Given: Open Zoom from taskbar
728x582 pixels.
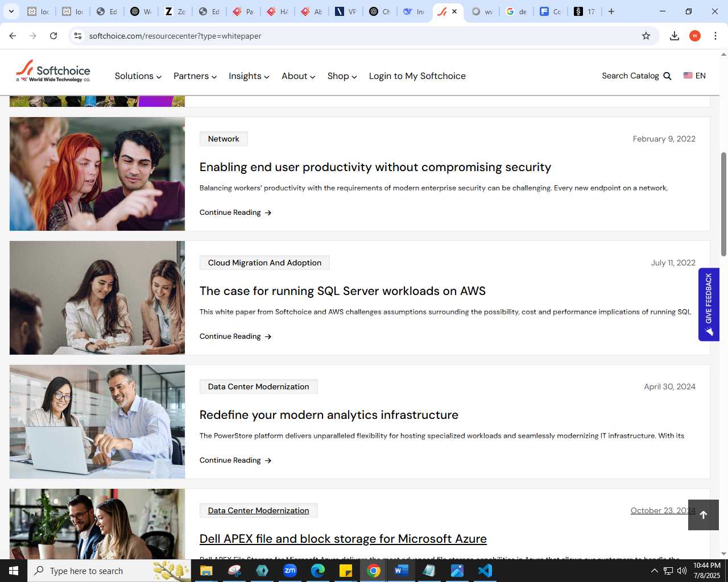Looking at the screenshot, I should point(290,571).
